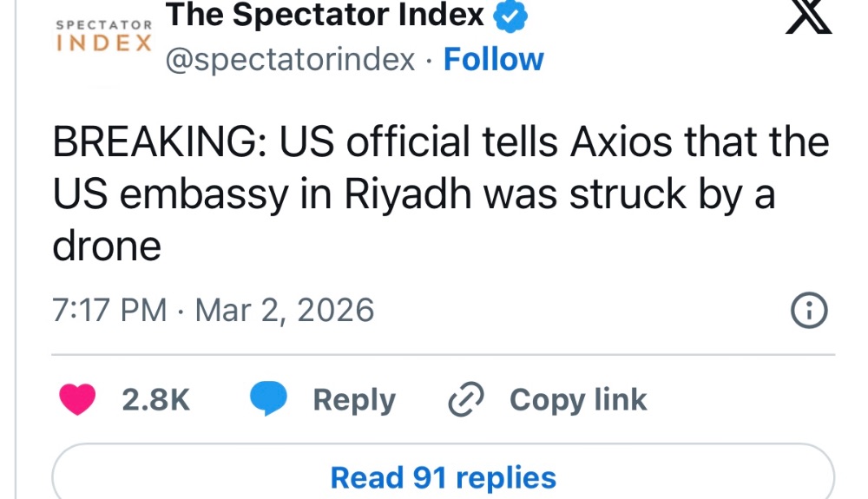
Task: Click the Reply text label
Action: (x=353, y=400)
